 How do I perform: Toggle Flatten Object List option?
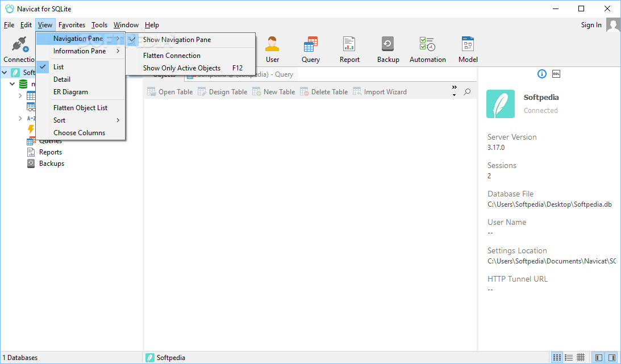tap(81, 108)
